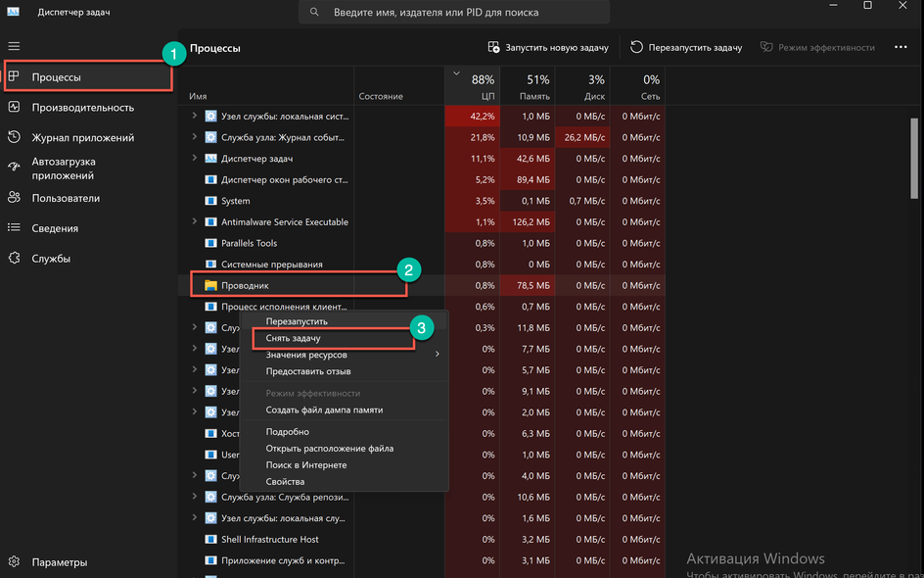Open the Значения ресурсов submenu arrow
This screenshot has height=578, width=924.
tap(438, 354)
